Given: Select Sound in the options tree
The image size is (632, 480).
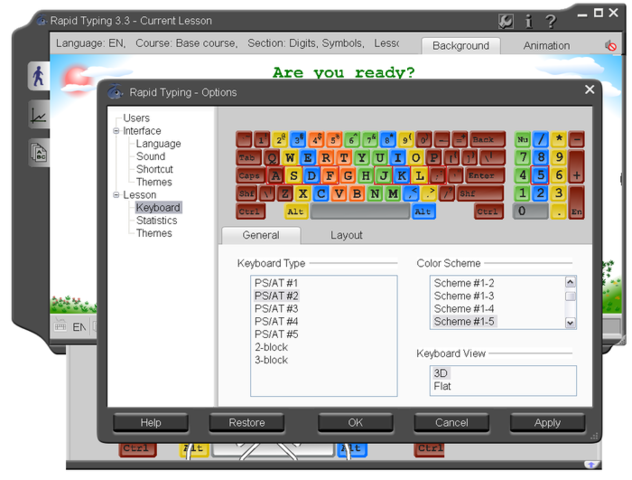Looking at the screenshot, I should pos(151,156).
